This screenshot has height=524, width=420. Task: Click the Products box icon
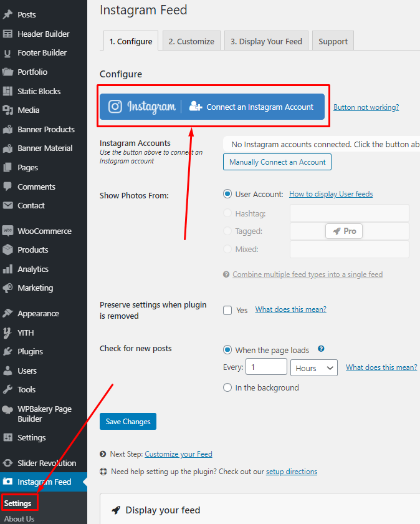[x=7, y=250]
